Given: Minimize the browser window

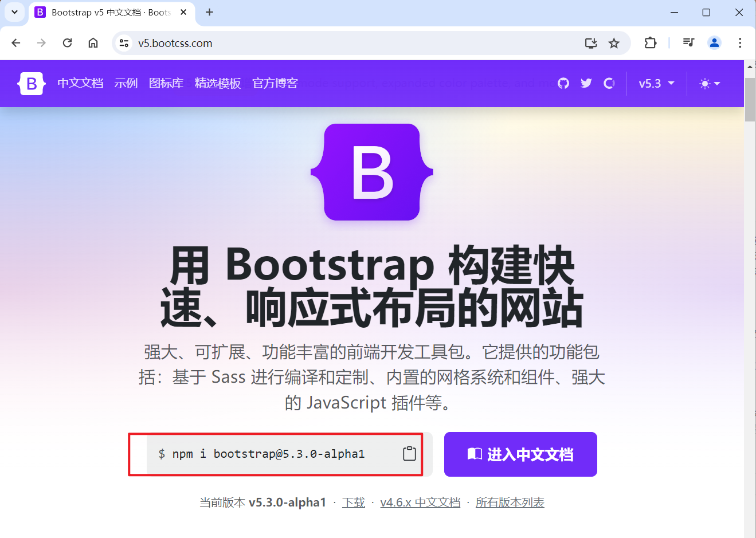Looking at the screenshot, I should 674,12.
